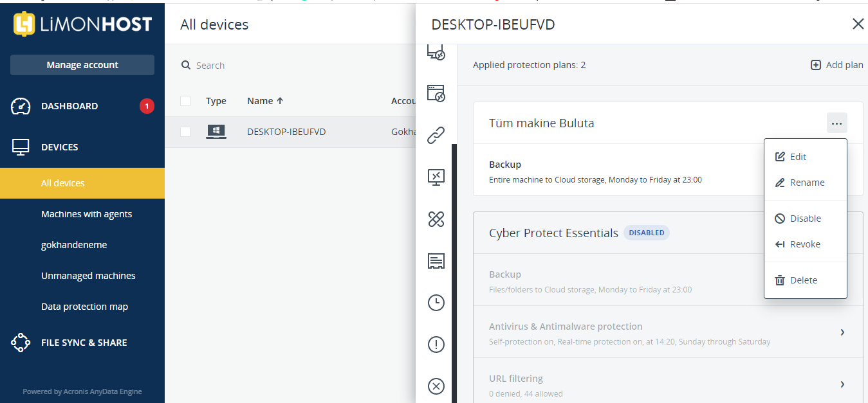Expand Antivirus & Antimalware protection chevron
Image resolution: width=868 pixels, height=403 pixels.
pyautogui.click(x=842, y=332)
